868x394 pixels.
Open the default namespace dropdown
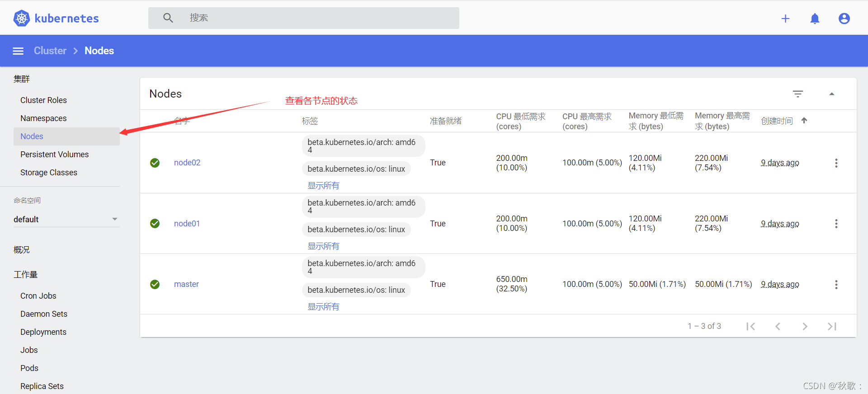tap(66, 219)
